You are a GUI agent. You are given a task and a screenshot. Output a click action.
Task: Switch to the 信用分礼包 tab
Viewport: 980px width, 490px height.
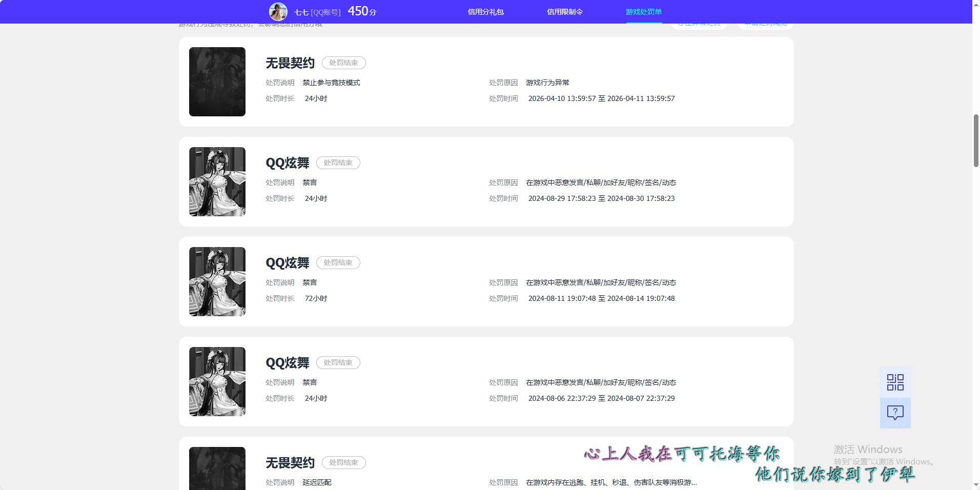click(x=485, y=12)
